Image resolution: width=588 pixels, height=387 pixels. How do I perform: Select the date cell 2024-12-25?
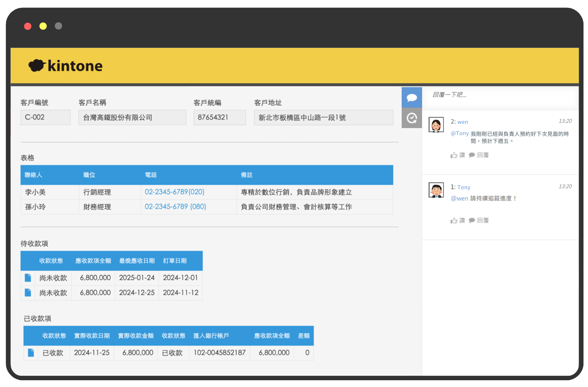(x=137, y=292)
